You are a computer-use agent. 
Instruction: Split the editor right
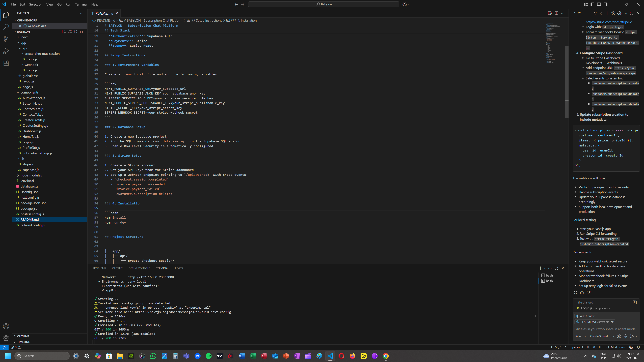point(556,13)
